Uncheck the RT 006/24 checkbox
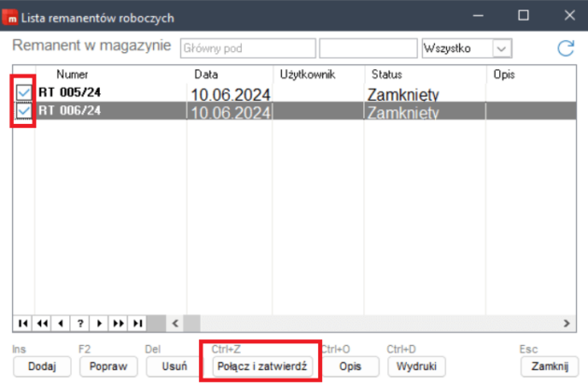 (24, 111)
